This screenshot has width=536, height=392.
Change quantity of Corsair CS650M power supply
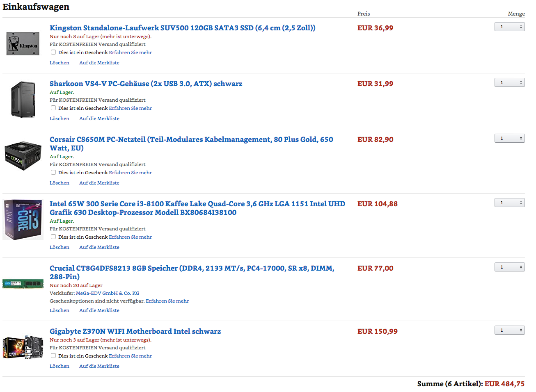click(x=509, y=138)
